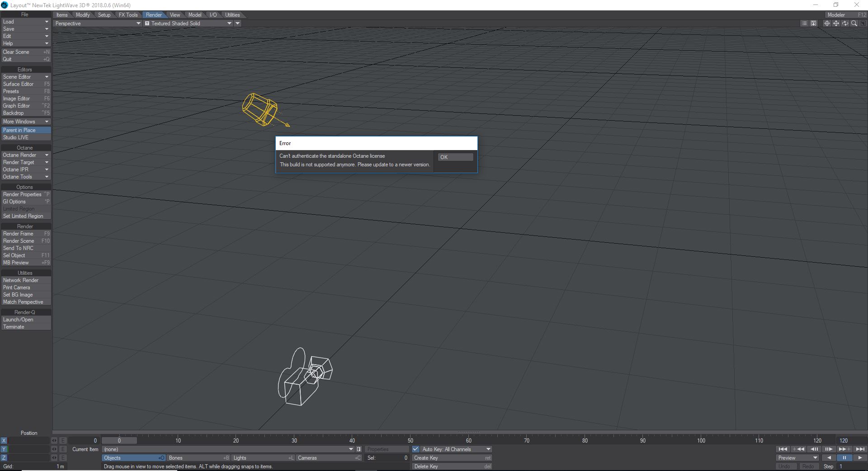Viewport: 868px width, 471px height.
Task: Open the Utilities tab
Action: tap(233, 15)
